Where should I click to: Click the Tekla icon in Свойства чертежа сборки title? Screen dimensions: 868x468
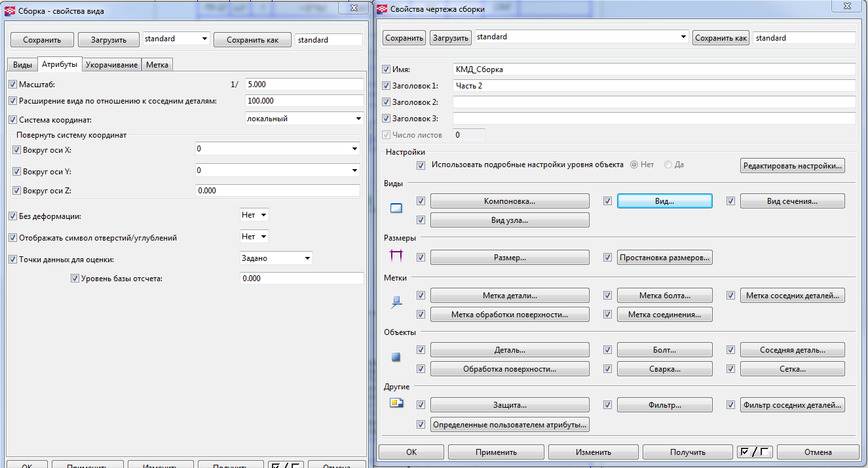pyautogui.click(x=382, y=9)
